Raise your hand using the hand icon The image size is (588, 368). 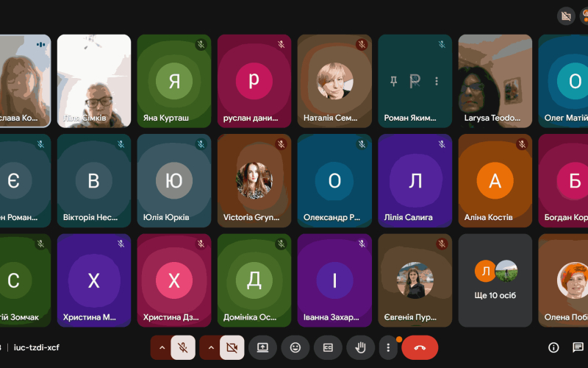click(360, 347)
